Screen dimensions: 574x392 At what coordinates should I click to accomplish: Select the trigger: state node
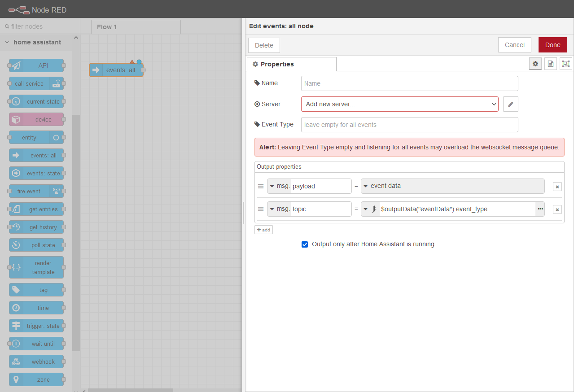(x=36, y=326)
